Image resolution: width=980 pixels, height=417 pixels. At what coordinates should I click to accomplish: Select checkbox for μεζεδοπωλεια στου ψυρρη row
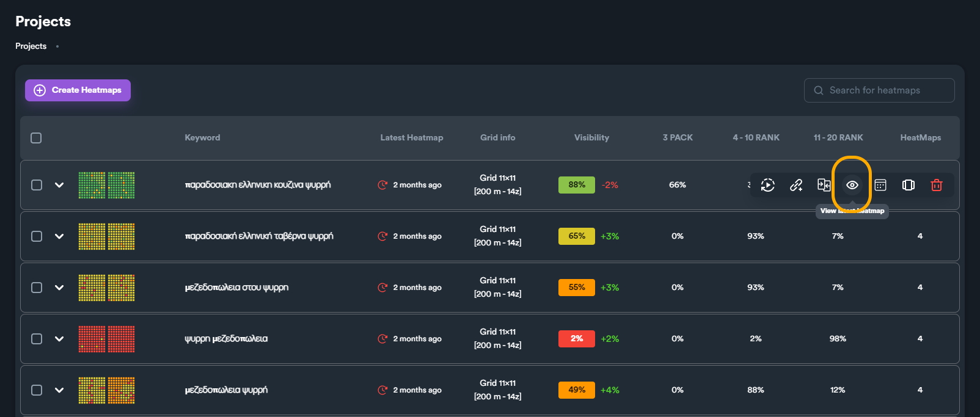[37, 288]
